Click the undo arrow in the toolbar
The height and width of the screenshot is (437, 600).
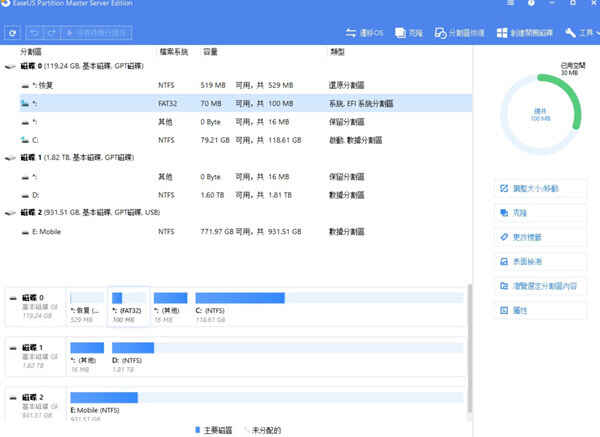tap(34, 33)
